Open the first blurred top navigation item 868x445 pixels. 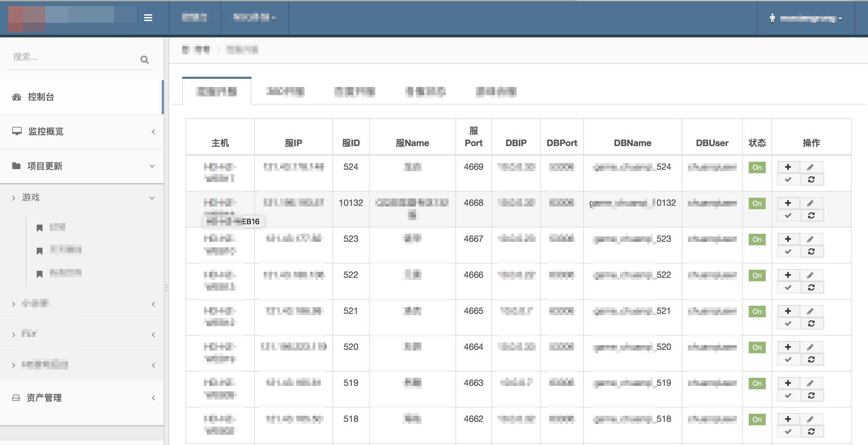tap(194, 18)
